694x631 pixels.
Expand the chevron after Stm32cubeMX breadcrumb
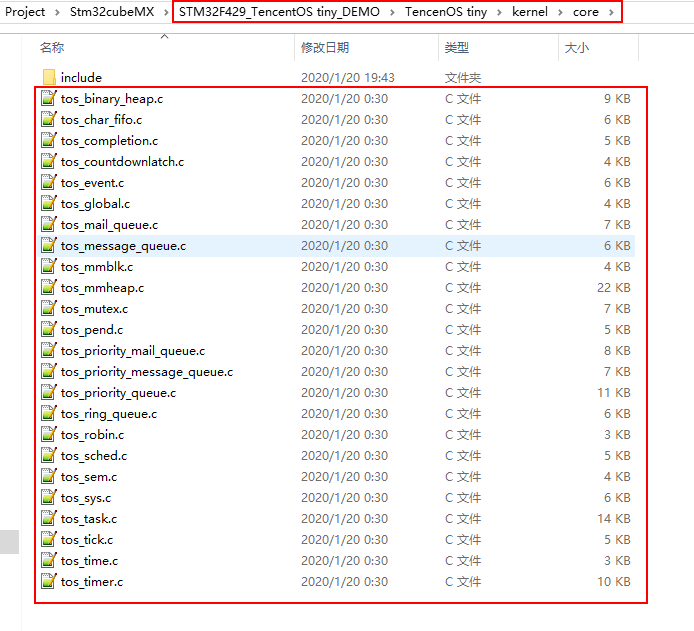[166, 12]
